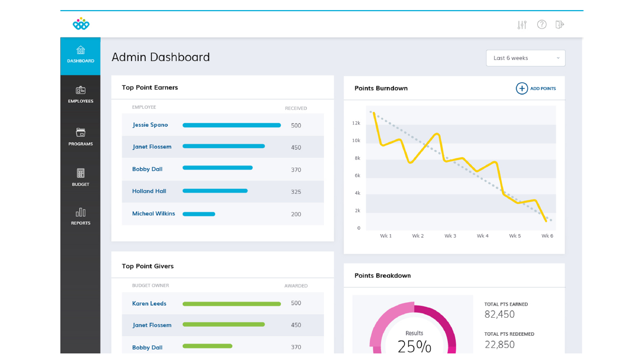The width and height of the screenshot is (644, 363).
Task: Open the Last 6 weeks dropdown
Action: [x=526, y=58]
